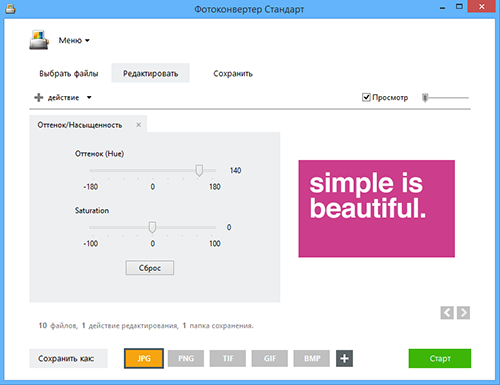Image resolution: width=500 pixels, height=385 pixels.
Task: Select PNG output format
Action: pyautogui.click(x=186, y=358)
